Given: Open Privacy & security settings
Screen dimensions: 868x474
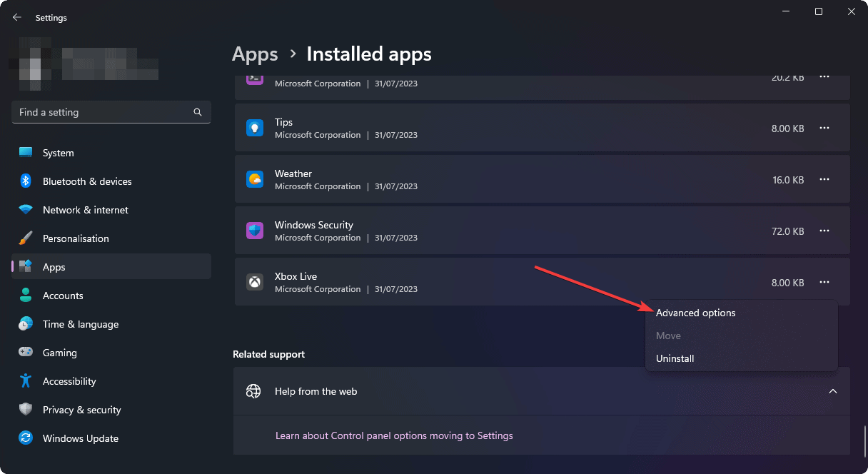Looking at the screenshot, I should [81, 410].
